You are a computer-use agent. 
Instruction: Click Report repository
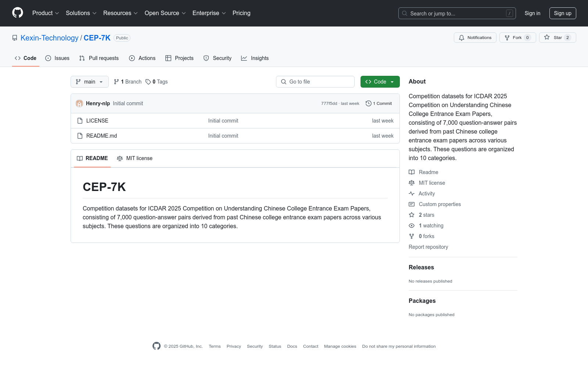click(428, 247)
